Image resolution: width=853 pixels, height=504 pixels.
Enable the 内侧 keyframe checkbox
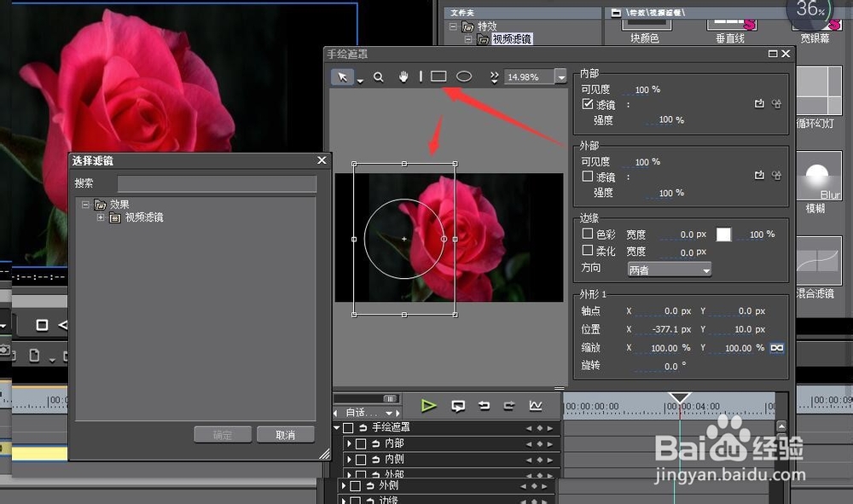tap(361, 460)
